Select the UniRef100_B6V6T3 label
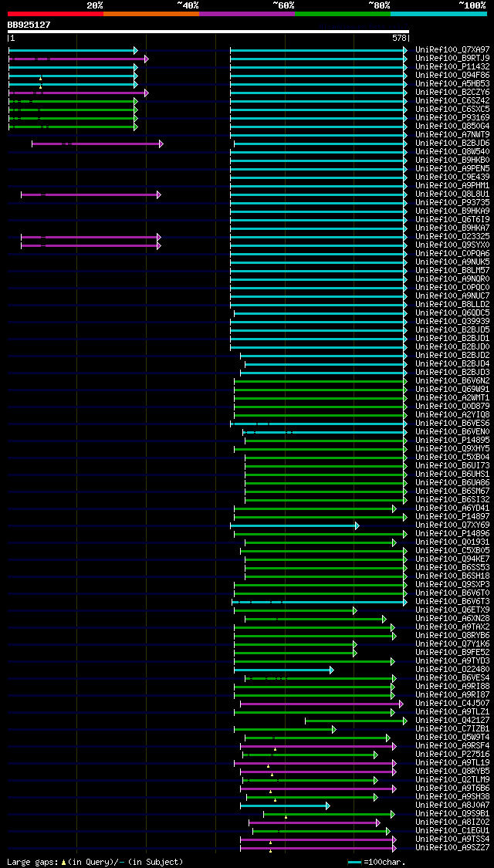This screenshot has width=494, height=868. pos(452,602)
